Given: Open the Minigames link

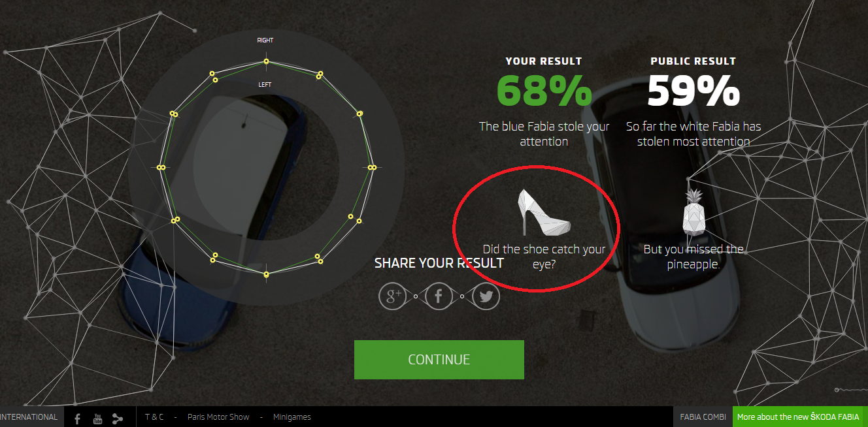Looking at the screenshot, I should click(292, 417).
